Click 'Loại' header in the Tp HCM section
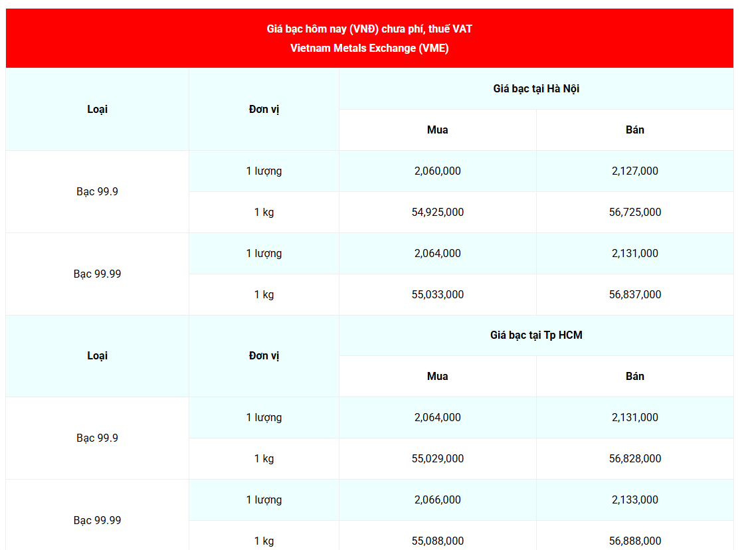Screen dimensions: 756x550 tap(97, 356)
